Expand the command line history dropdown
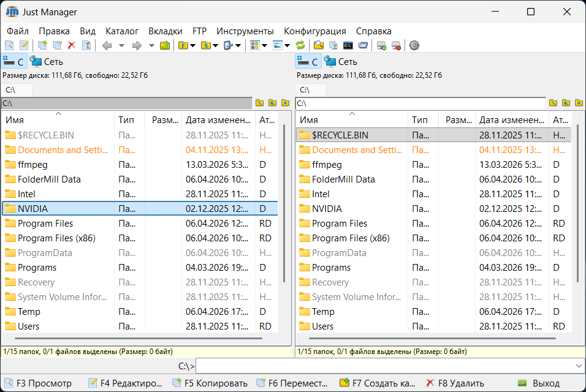 point(579,366)
